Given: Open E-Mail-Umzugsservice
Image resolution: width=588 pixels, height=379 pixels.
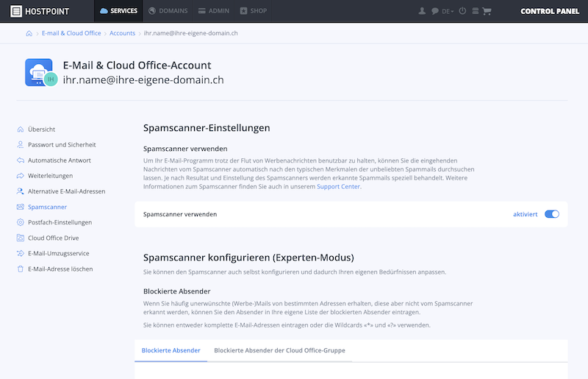Looking at the screenshot, I should click(x=59, y=254).
